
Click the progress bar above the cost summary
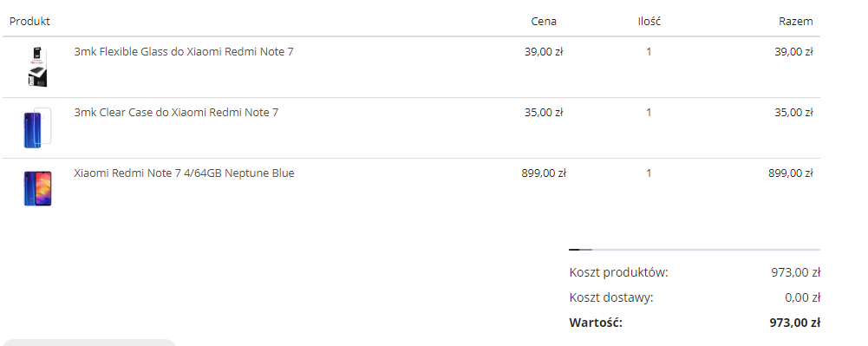(x=695, y=250)
